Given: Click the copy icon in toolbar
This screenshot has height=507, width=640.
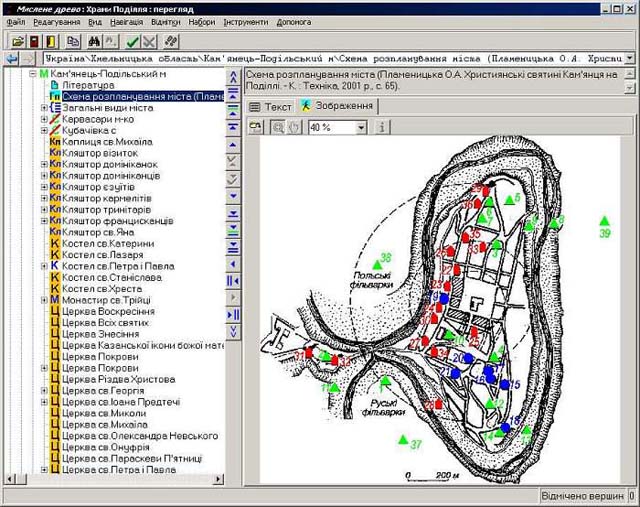Looking at the screenshot, I should (73, 41).
